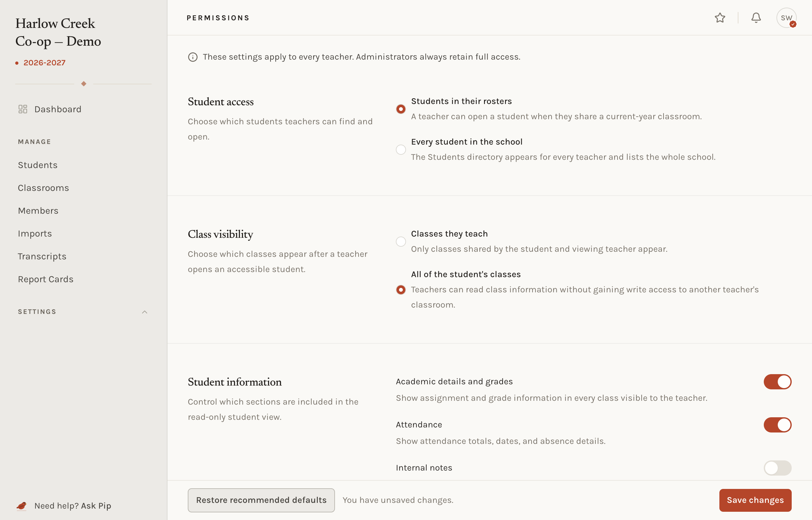The image size is (812, 520).
Task: Toggle the Attendance switch
Action: tap(777, 425)
